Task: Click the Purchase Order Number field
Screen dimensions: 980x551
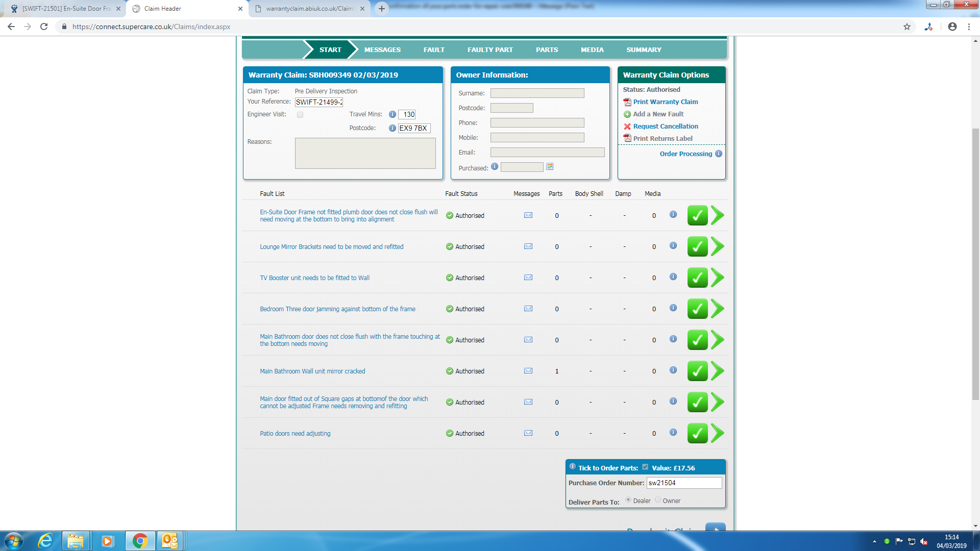Action: (683, 483)
